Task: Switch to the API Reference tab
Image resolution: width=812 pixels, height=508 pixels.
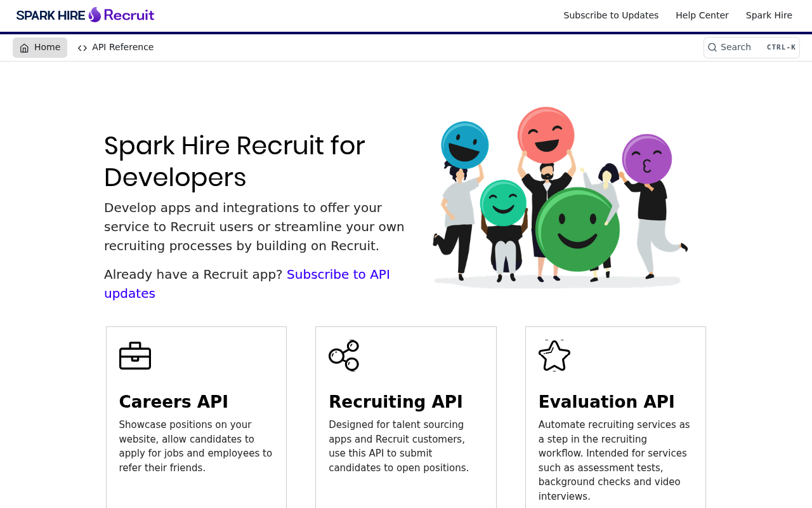Action: pyautogui.click(x=115, y=48)
